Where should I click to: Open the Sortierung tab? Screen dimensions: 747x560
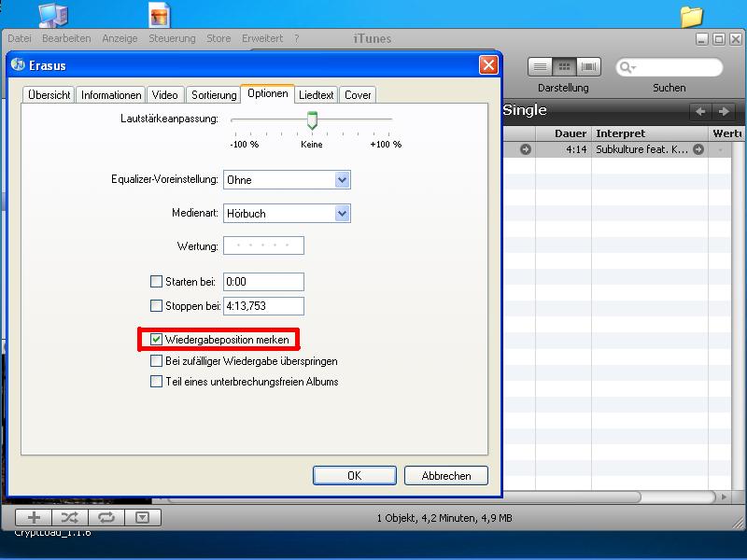214,95
